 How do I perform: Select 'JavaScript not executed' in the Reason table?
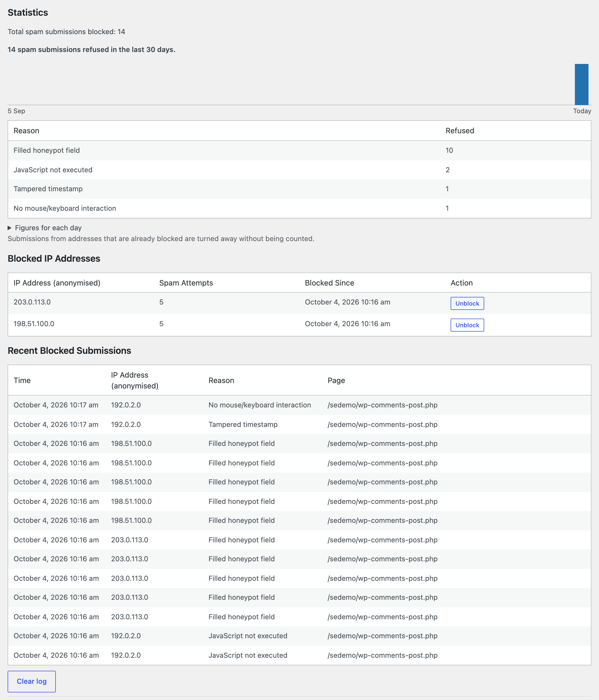(x=53, y=170)
